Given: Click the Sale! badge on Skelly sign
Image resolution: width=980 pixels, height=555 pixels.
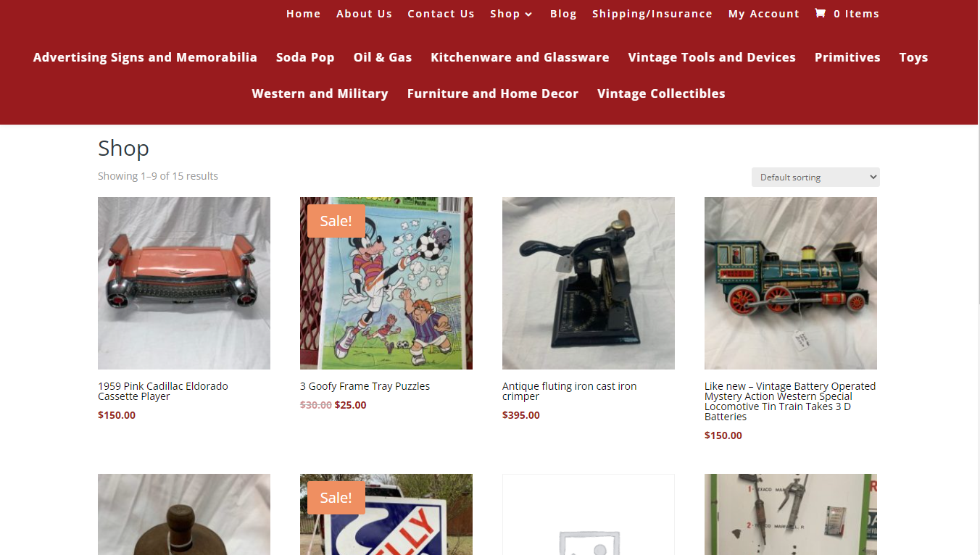Looking at the screenshot, I should (x=336, y=498).
